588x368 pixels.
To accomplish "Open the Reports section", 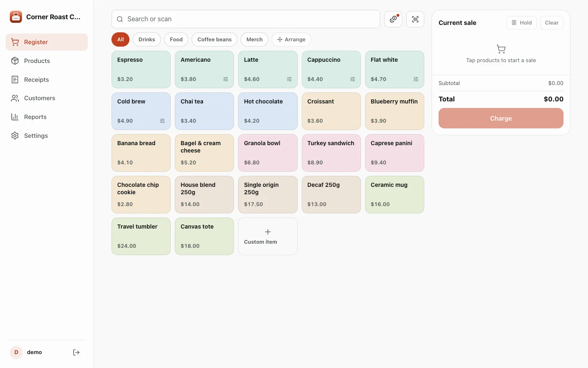I will point(47,117).
